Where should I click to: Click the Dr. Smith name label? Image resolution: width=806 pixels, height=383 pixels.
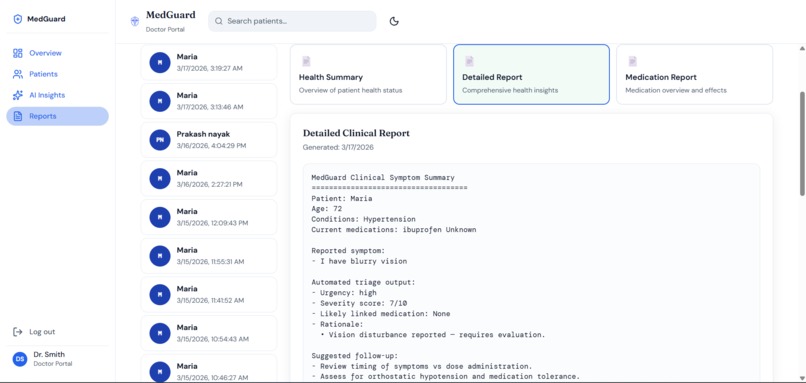(49, 354)
